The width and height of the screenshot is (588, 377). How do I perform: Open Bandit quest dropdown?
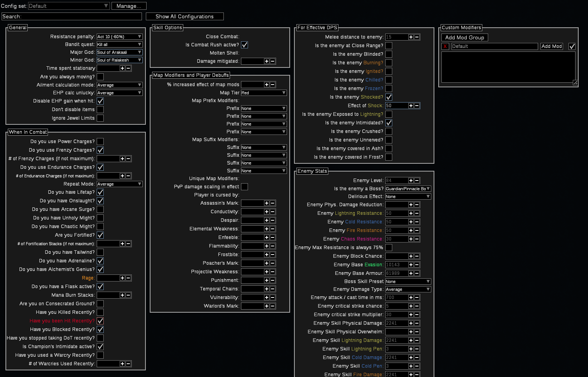(120, 44)
